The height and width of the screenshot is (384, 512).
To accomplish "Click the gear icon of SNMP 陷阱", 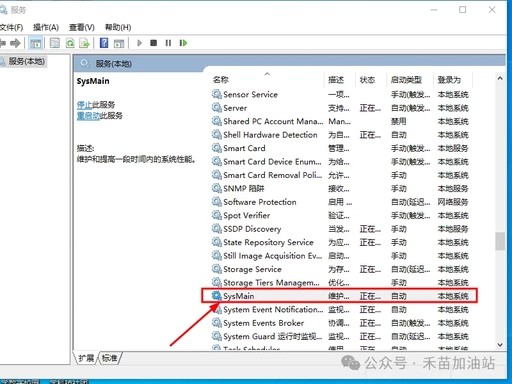I will (217, 188).
